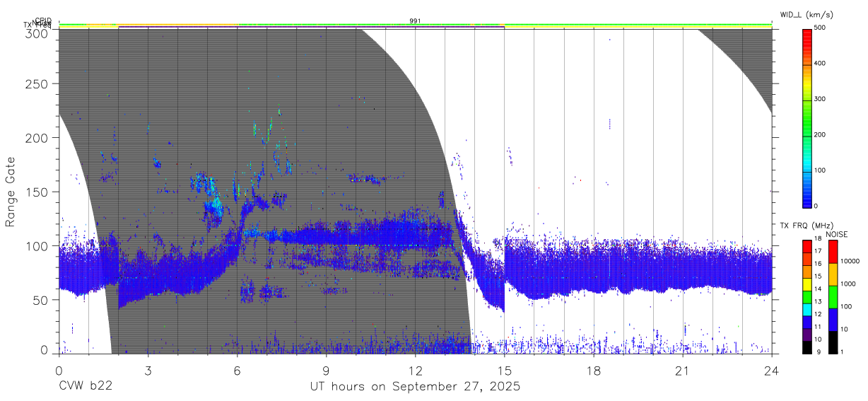The image size is (868, 401).
Task: Click the 991 CPID value above plot
Action: tap(415, 21)
